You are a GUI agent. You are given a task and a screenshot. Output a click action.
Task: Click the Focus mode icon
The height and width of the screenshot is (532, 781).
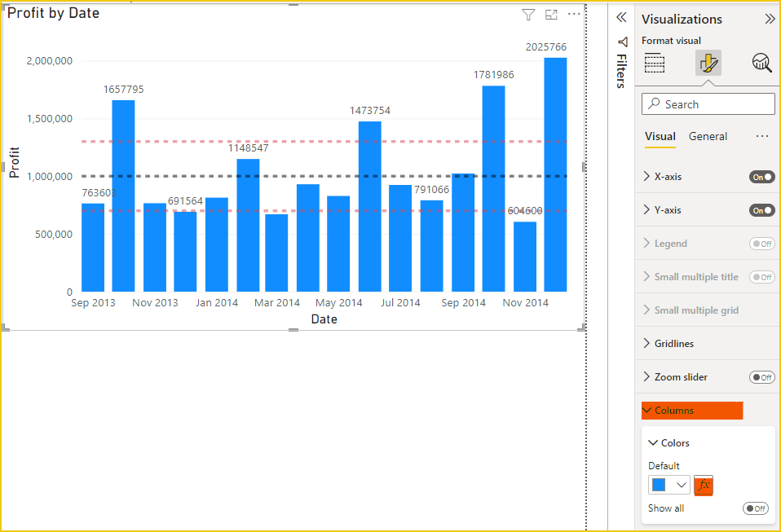[551, 15]
